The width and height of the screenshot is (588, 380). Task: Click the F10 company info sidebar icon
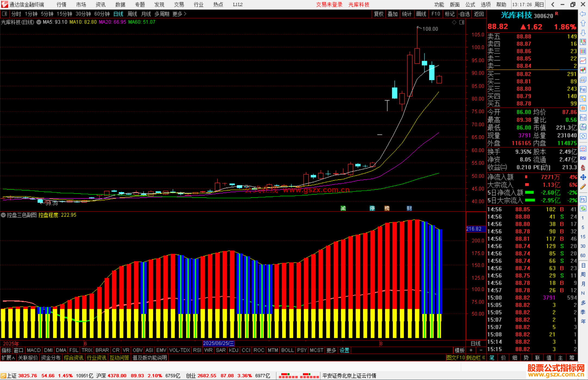pyautogui.click(x=583, y=89)
